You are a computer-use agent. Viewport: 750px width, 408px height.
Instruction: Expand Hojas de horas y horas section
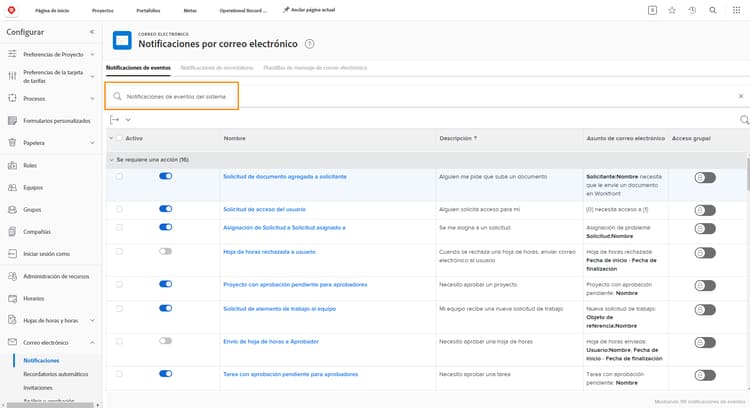tap(92, 320)
